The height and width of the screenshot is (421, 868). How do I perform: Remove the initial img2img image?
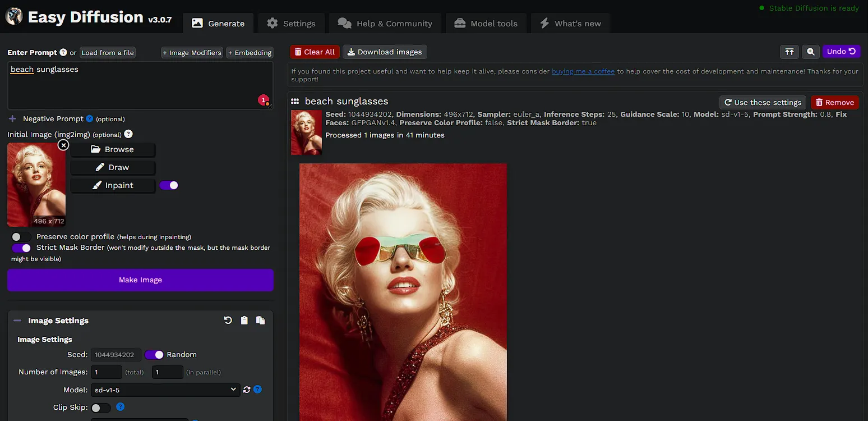63,145
